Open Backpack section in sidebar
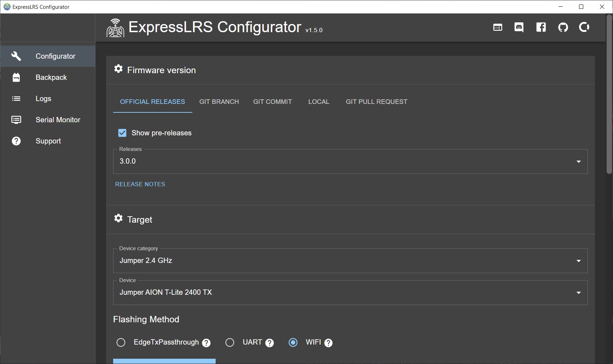The width and height of the screenshot is (613, 364). click(48, 77)
